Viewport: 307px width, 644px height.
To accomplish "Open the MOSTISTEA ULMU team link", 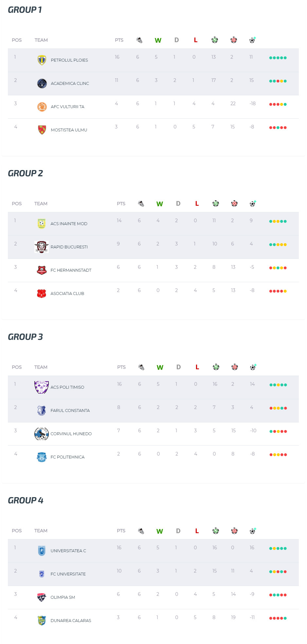I will click(x=69, y=130).
